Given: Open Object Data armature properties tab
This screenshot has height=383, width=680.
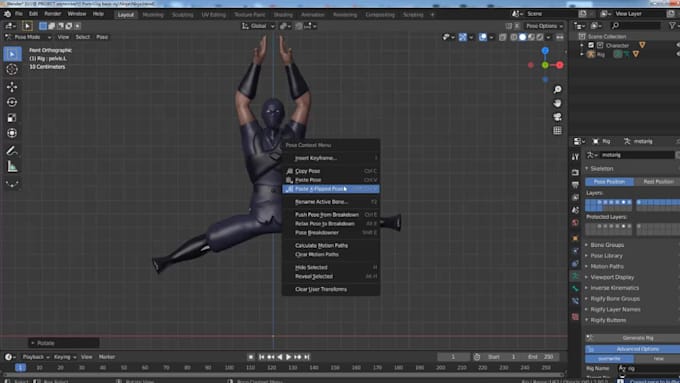Looking at the screenshot, I should [x=575, y=276].
